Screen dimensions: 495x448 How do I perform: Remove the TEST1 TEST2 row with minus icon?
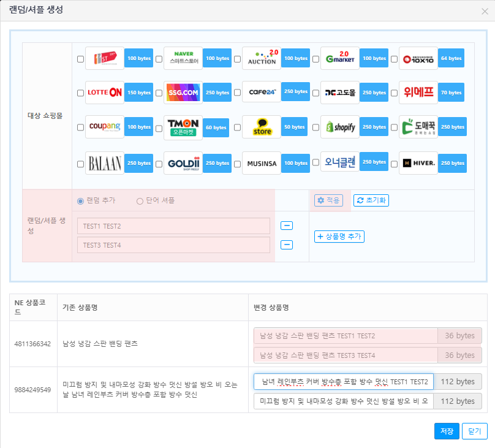[x=287, y=226]
